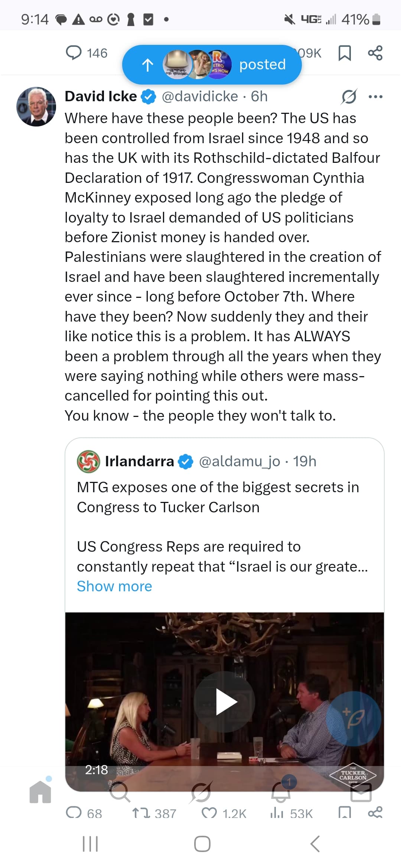This screenshot has height=868, width=401.
Task: Repost David Icke's post
Action: tap(141, 813)
